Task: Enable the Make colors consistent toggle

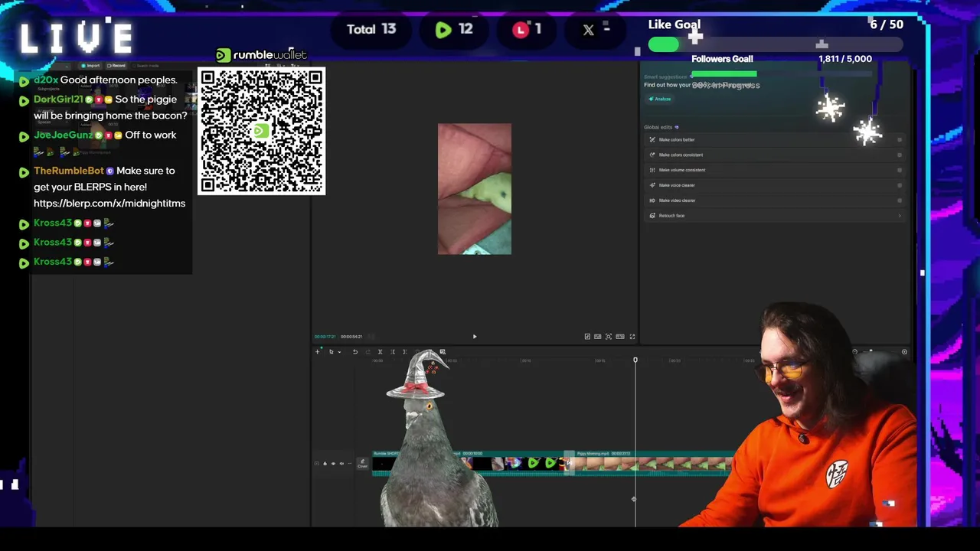Action: (x=900, y=155)
